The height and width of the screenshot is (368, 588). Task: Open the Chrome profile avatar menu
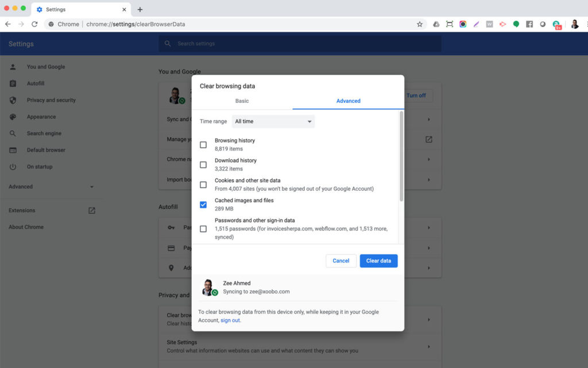pyautogui.click(x=574, y=24)
